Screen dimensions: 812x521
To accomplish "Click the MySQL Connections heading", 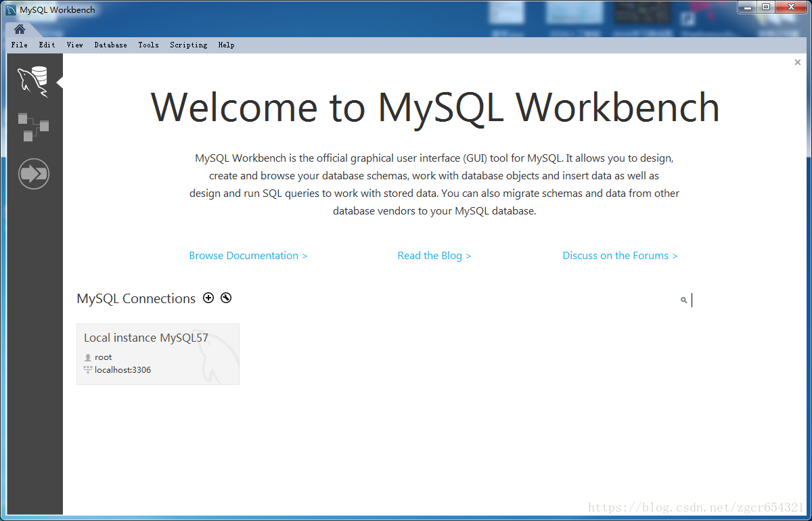I will point(136,298).
